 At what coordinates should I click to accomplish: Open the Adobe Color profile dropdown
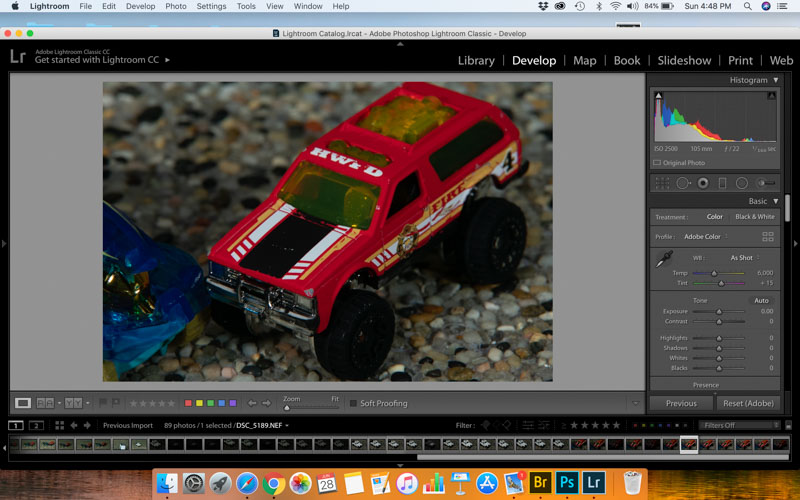706,236
